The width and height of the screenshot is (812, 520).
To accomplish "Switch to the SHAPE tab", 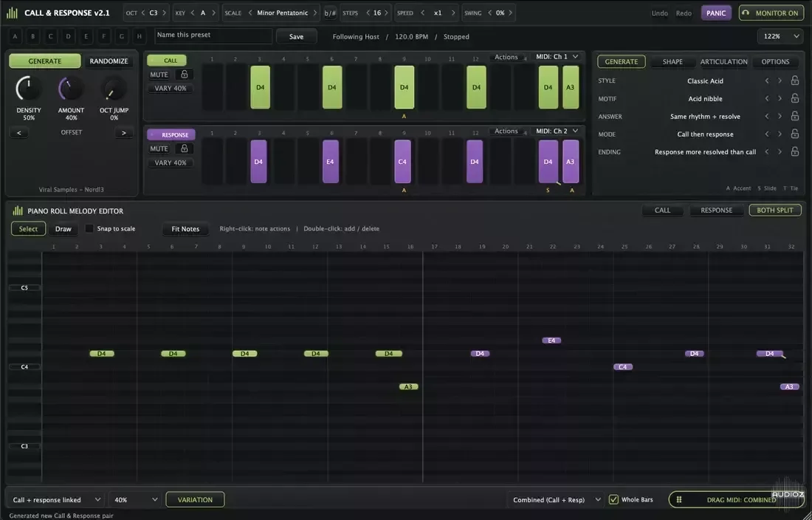I will (672, 61).
